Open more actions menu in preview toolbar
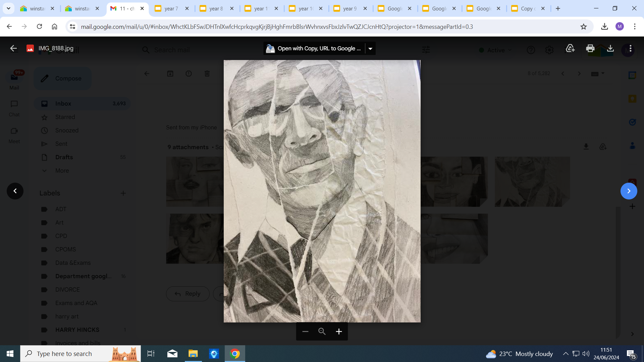 pos(631,48)
